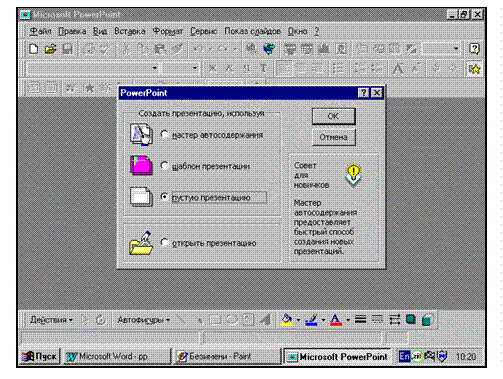This screenshot has height=379, width=503.
Task: Open the Окно menu
Action: (x=297, y=31)
